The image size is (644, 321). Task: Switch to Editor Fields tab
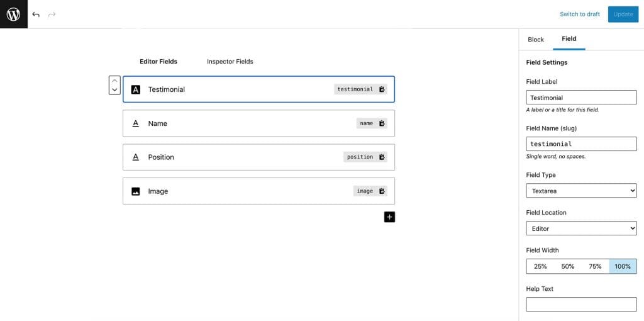[x=158, y=62]
